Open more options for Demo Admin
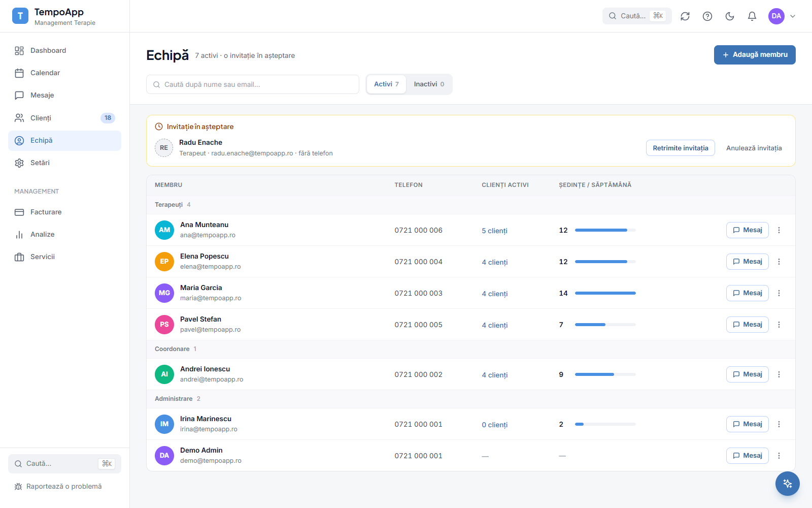Screen dimensions: 812x508 point(779,456)
